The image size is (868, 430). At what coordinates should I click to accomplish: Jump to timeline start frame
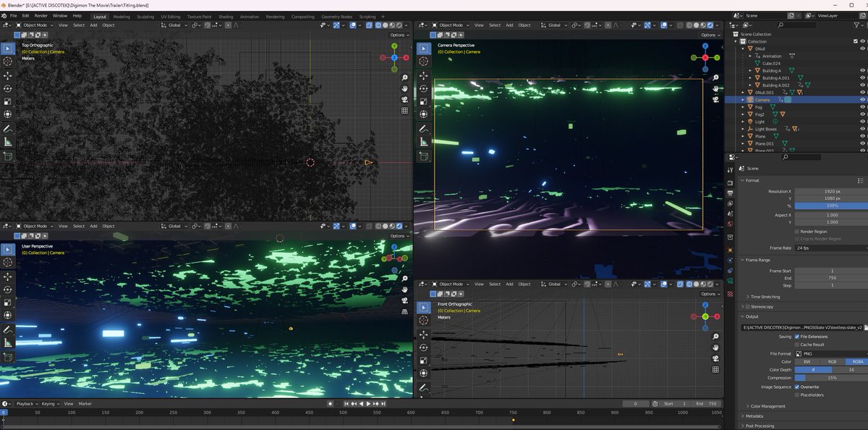point(346,403)
